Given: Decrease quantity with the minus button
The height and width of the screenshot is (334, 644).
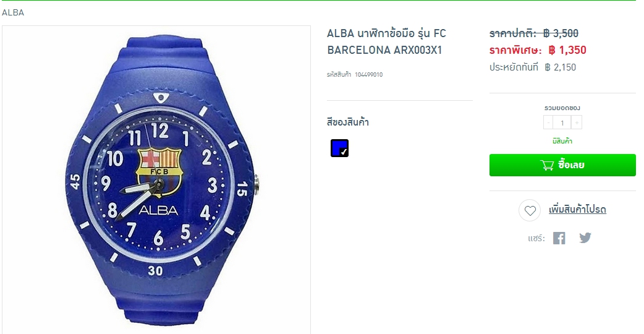Looking at the screenshot, I should (x=548, y=122).
